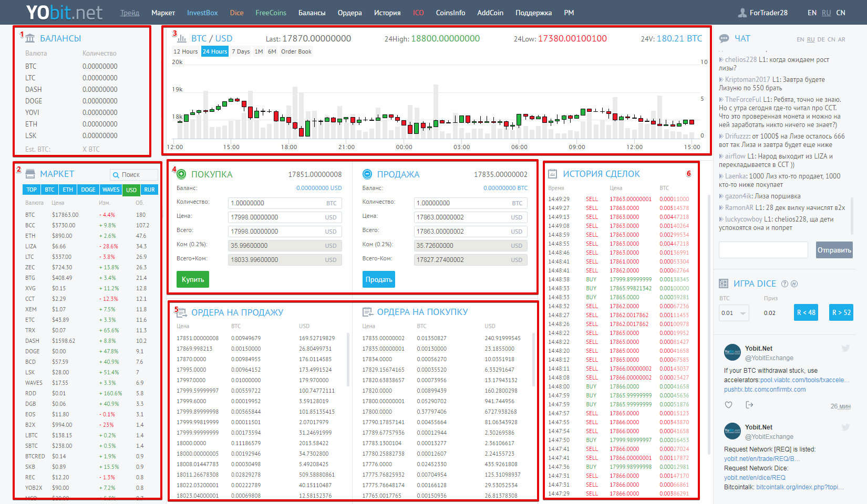The image size is (867, 504).
Task: Select the WAVES market tab
Action: [x=111, y=190]
